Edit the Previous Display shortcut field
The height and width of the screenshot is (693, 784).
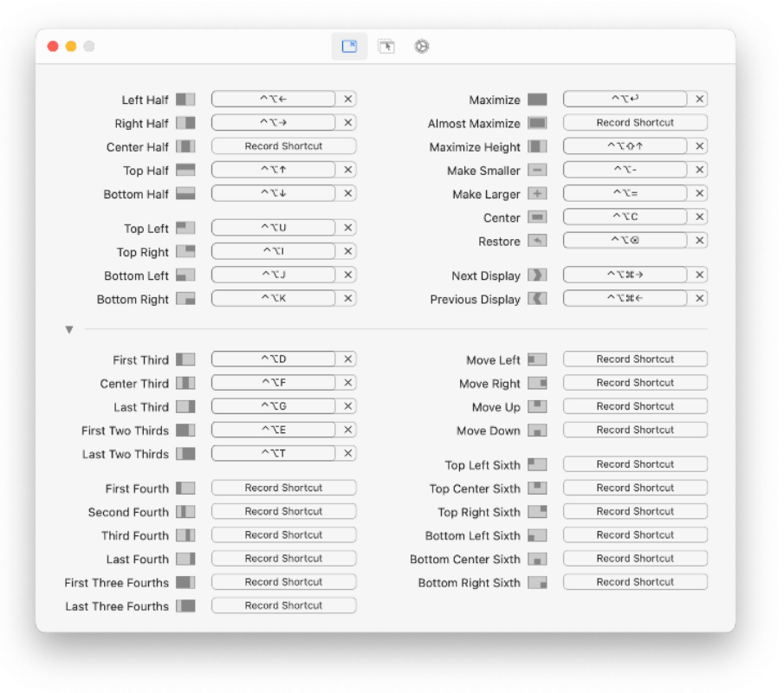pyautogui.click(x=625, y=299)
